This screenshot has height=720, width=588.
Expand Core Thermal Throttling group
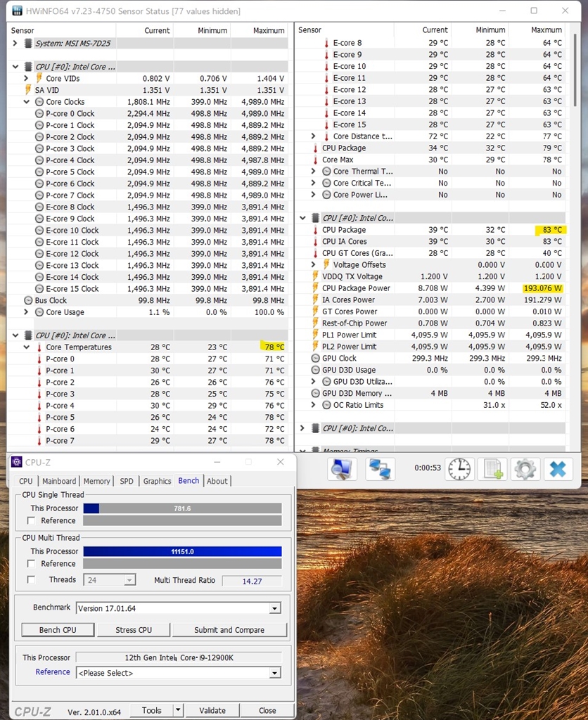313,172
